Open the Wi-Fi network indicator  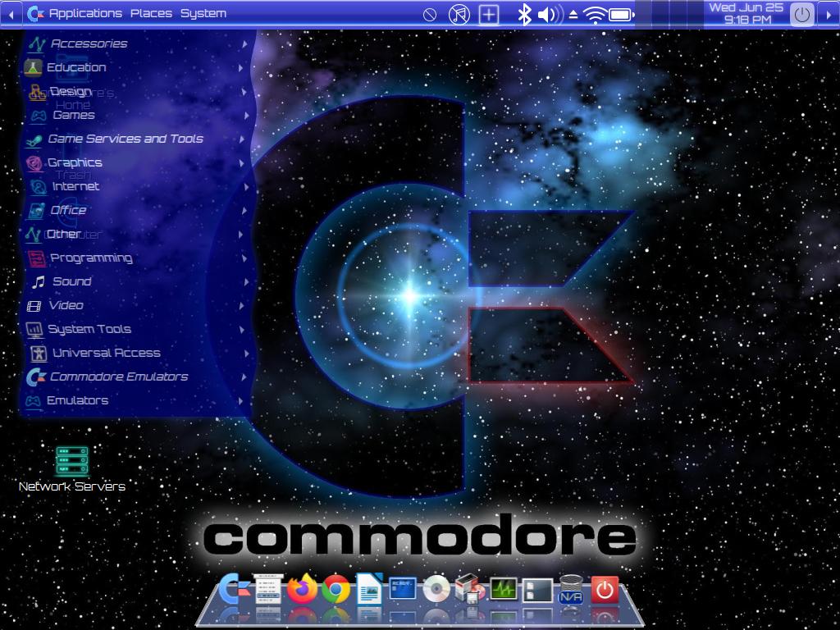point(595,15)
